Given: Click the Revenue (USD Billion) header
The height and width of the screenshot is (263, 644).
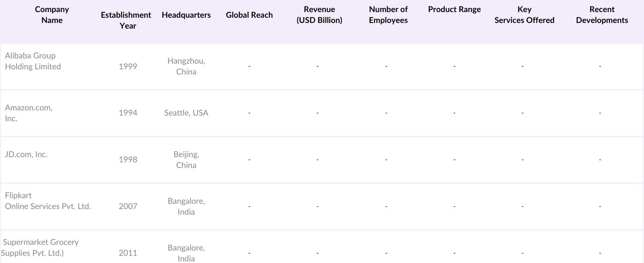Looking at the screenshot, I should tap(319, 15).
